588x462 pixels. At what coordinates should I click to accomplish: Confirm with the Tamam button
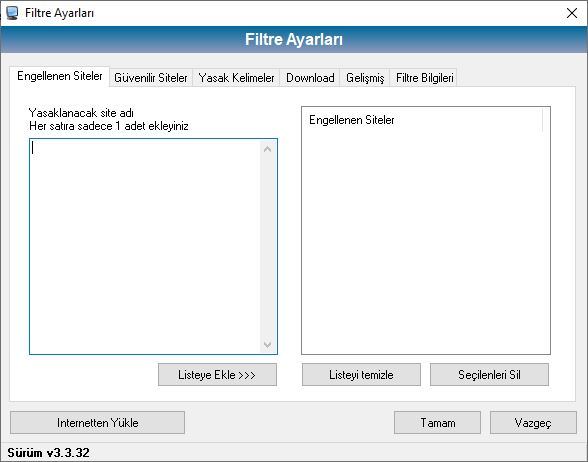(x=437, y=423)
